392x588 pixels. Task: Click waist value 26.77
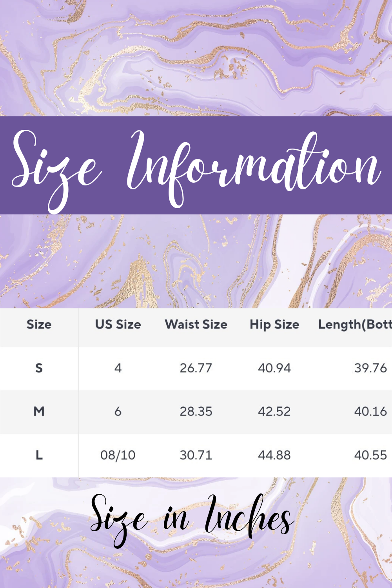[x=196, y=368]
